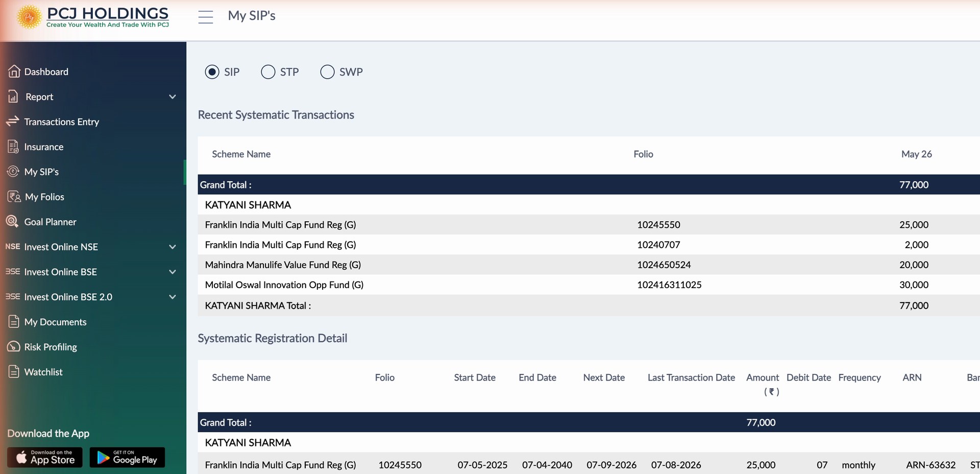Select the SIP radio button
Image resolution: width=980 pixels, height=474 pixels.
point(212,72)
